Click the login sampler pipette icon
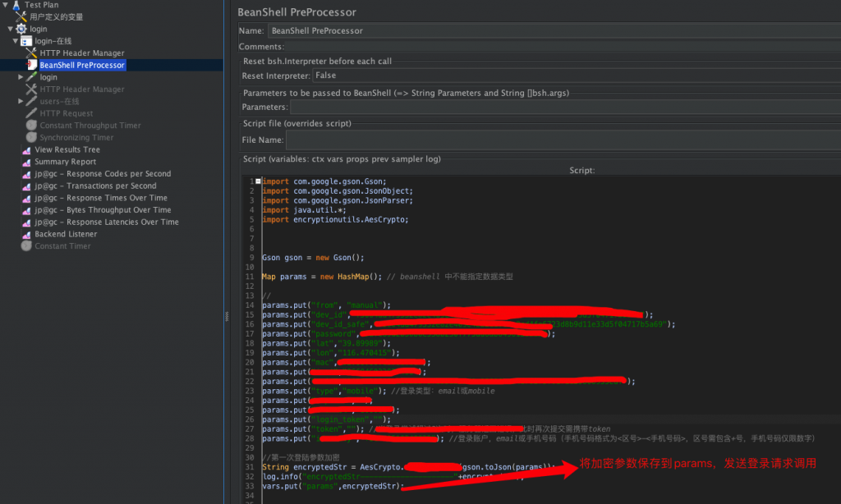The height and width of the screenshot is (504, 841). click(31, 77)
